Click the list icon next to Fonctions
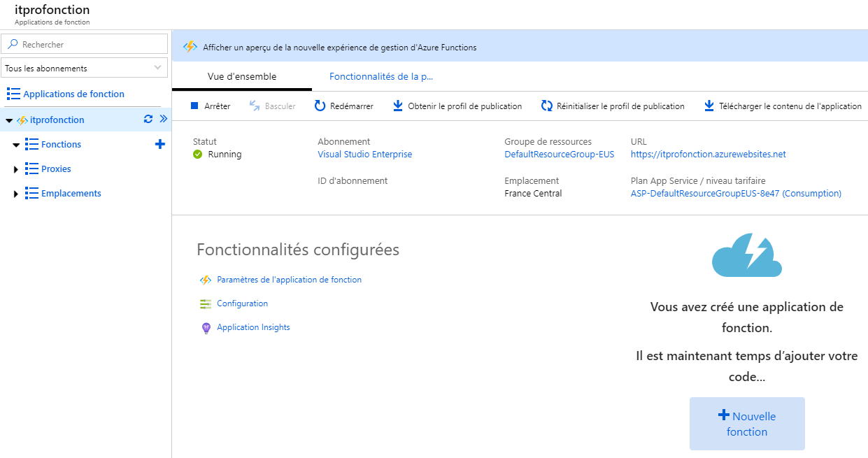 coord(31,144)
